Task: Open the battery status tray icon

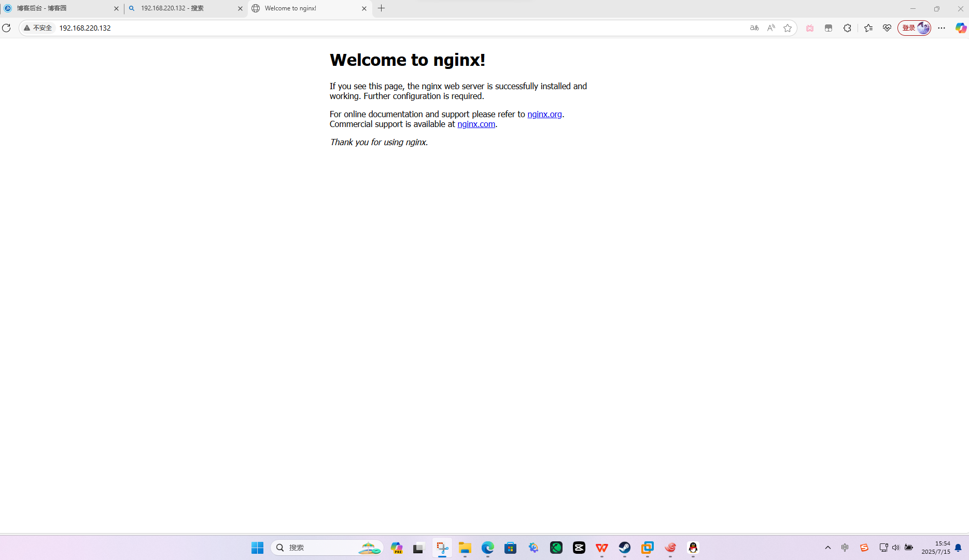Action: (908, 548)
